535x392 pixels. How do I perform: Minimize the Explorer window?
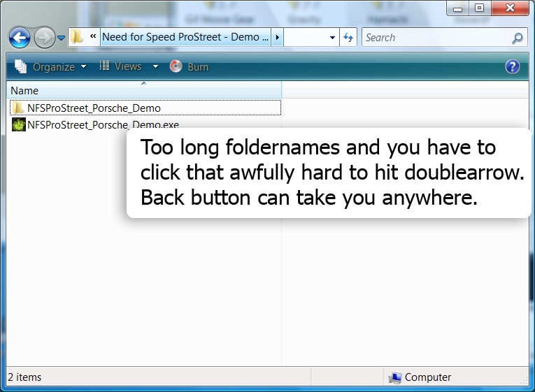coord(458,8)
